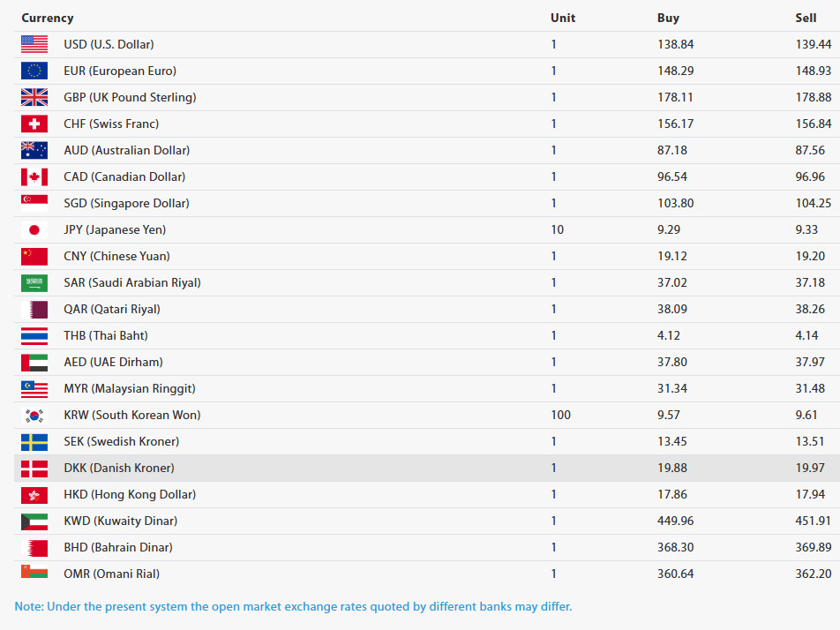The image size is (840, 630).
Task: Click the Swiss flag icon
Action: pyautogui.click(x=34, y=124)
